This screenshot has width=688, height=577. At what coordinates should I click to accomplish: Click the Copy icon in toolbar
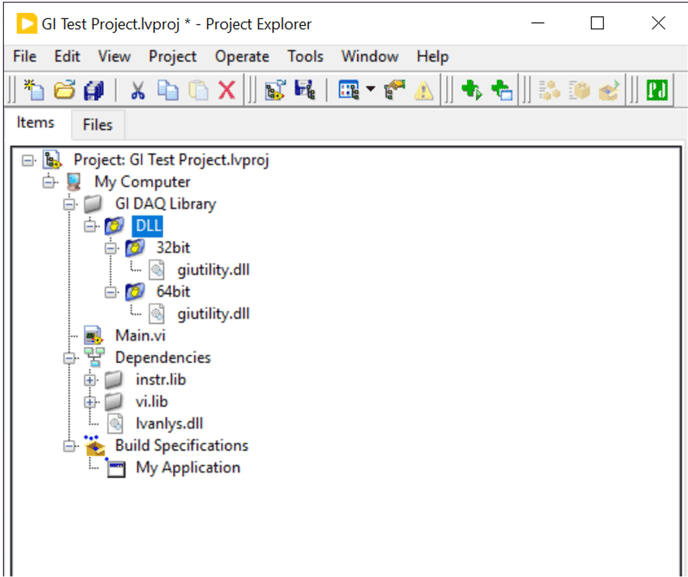tap(168, 91)
